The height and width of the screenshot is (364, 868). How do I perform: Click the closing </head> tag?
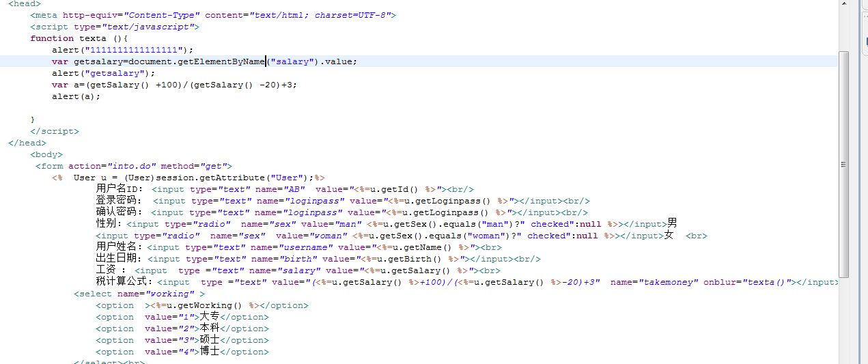[x=27, y=143]
